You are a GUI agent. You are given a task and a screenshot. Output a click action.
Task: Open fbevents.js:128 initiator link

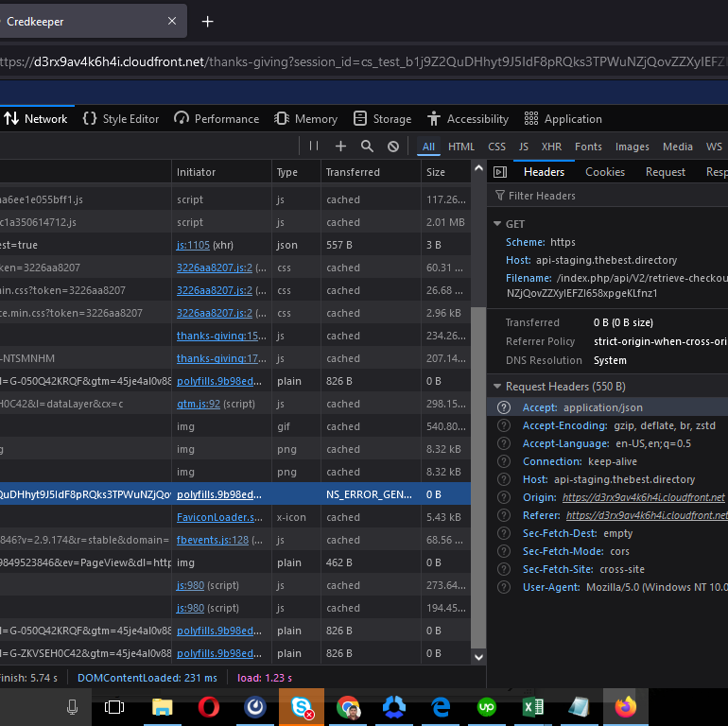[212, 540]
